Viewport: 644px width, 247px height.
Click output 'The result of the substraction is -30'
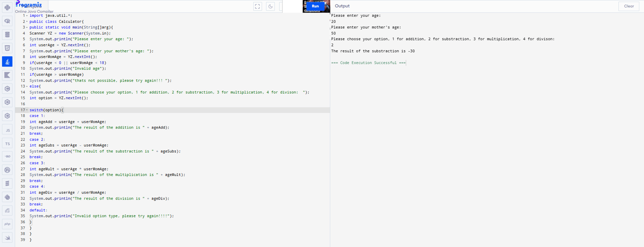point(373,51)
